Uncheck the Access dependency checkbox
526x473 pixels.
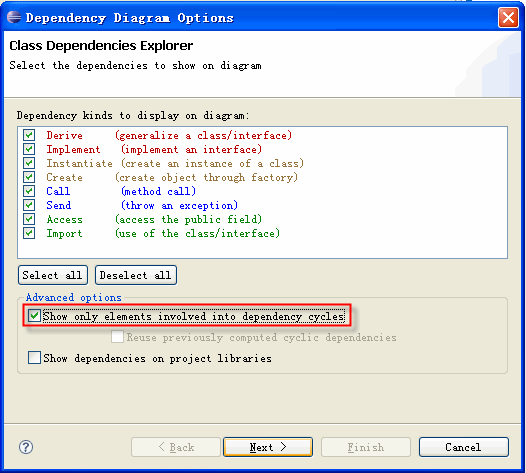(29, 219)
